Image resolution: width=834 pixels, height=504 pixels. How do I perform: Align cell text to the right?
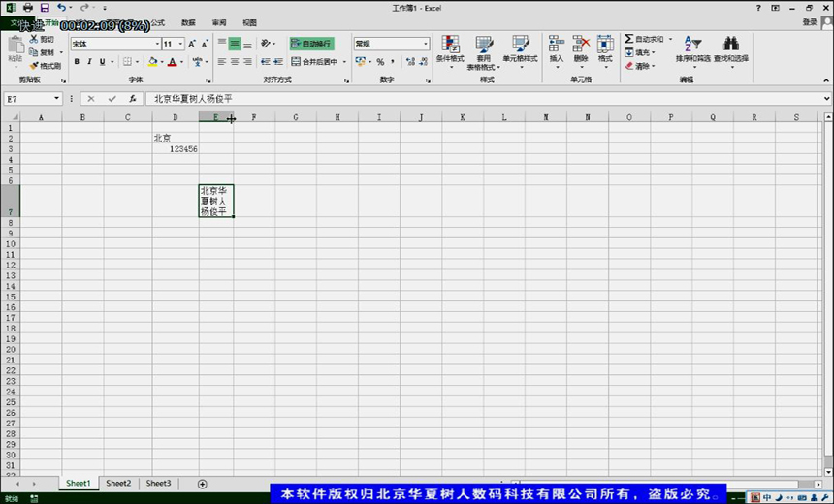coord(247,62)
